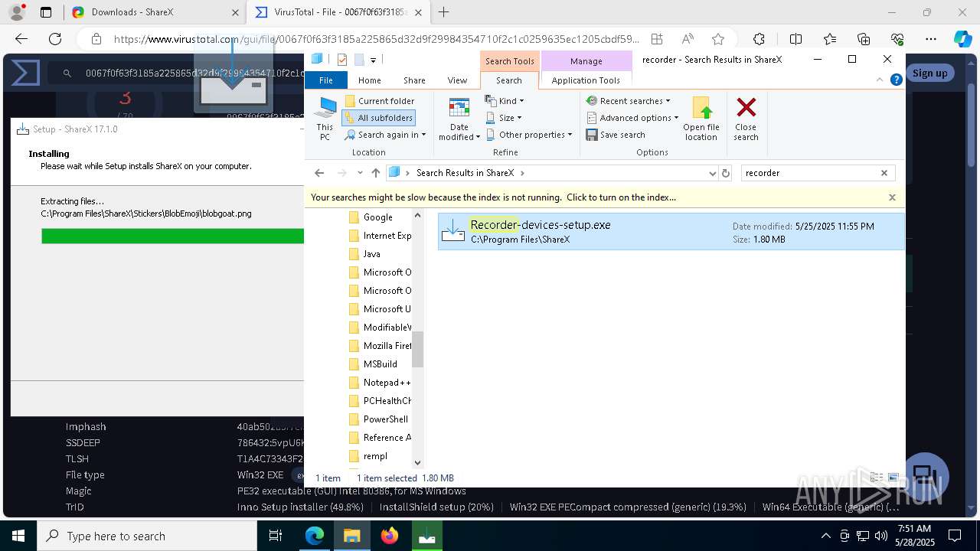
Task: Select MSBuild folder in tree
Action: point(380,364)
